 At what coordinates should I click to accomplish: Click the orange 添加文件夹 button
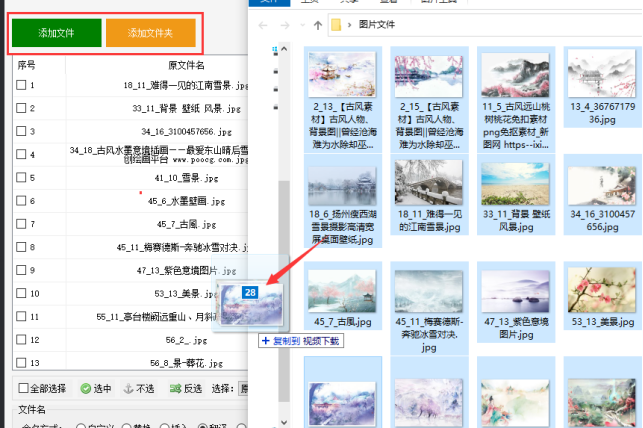click(150, 33)
